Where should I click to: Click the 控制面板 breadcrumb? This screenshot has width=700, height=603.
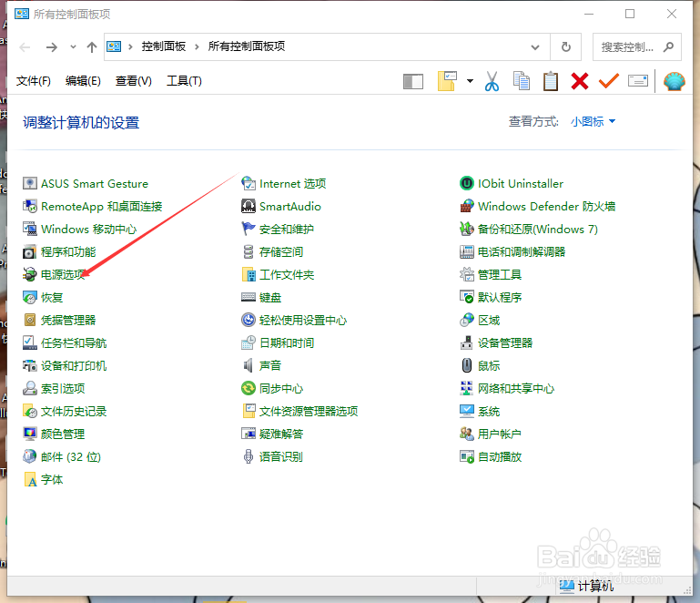click(163, 46)
